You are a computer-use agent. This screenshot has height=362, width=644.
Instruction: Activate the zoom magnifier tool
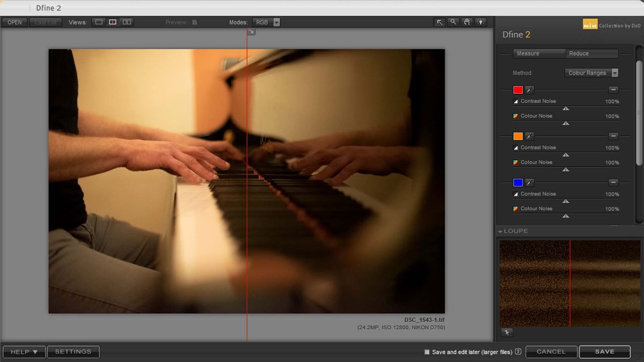click(454, 22)
